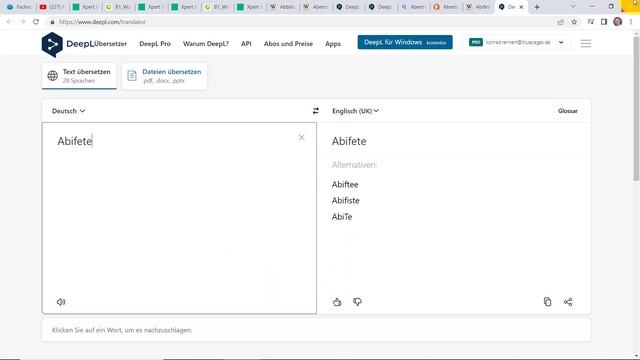This screenshot has height=360, width=640.
Task: Clear the source text with the X
Action: (301, 138)
